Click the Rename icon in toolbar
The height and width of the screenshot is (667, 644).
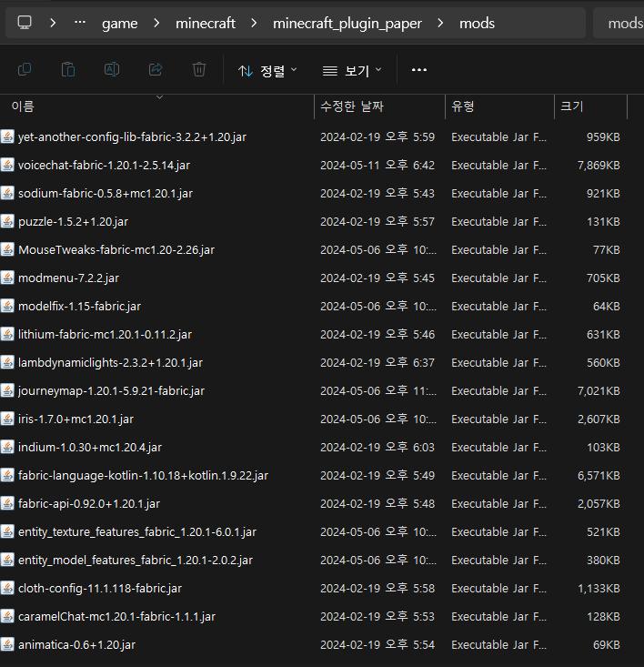coord(112,70)
